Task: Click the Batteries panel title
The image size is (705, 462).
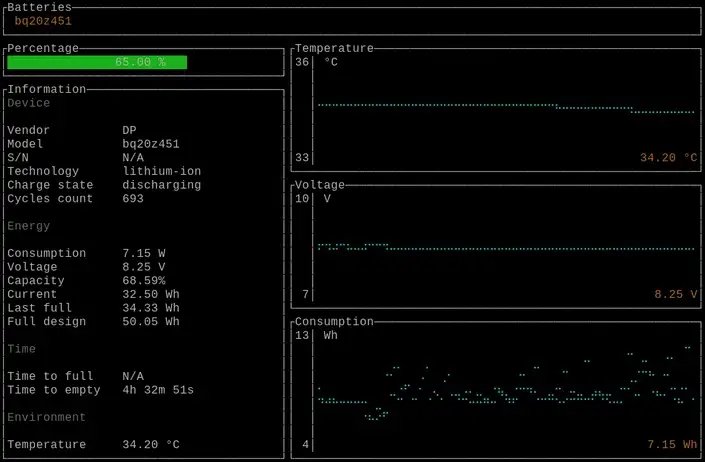Action: coord(40,7)
